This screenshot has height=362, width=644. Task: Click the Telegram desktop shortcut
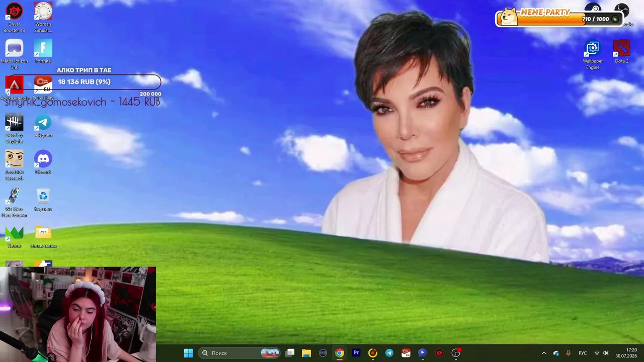point(43,125)
